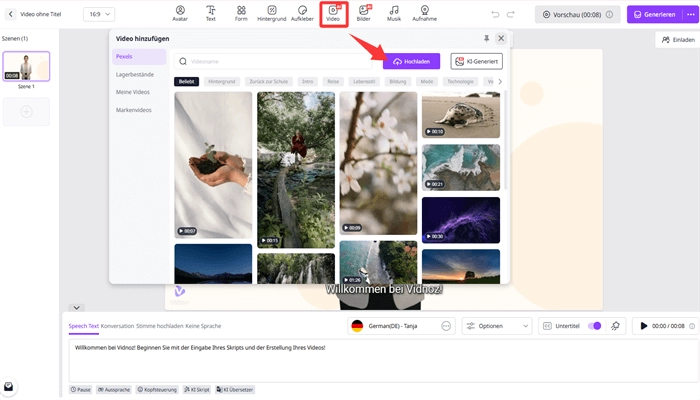Click the info icon beside 00:00 / 00:08
This screenshot has height=400, width=700.
tap(692, 326)
